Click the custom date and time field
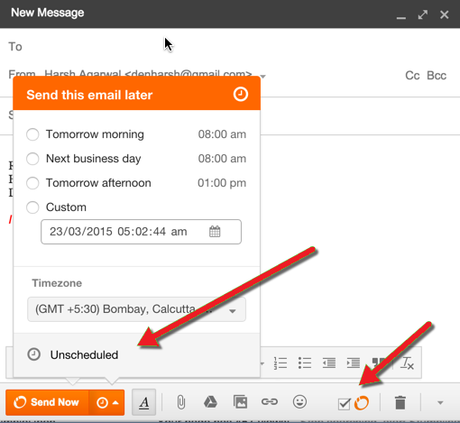Screen dimensions: 460x423 (141, 232)
